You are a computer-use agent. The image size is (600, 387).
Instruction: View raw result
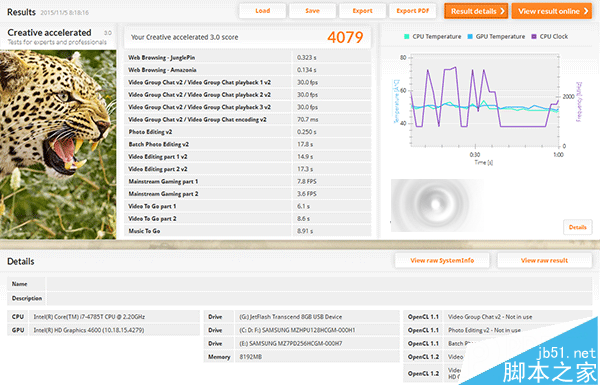pos(544,260)
